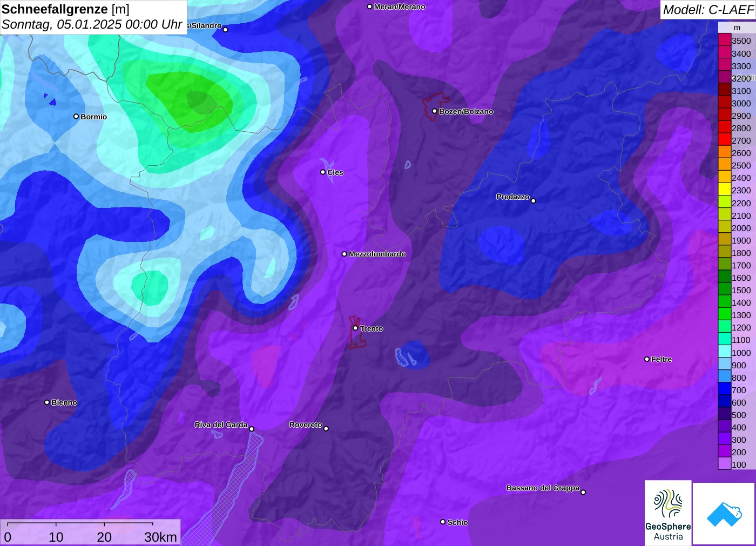
Task: Pick the 700 m blue legend swatch
Action: pyautogui.click(x=725, y=389)
